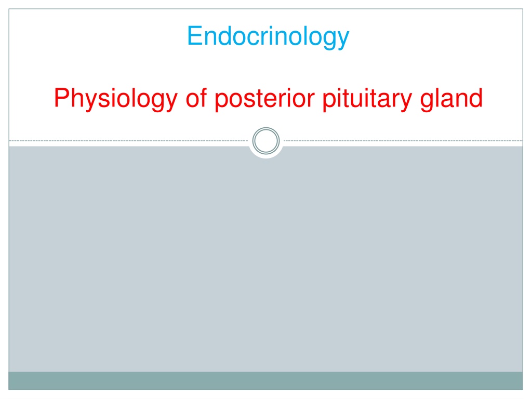Click the dark teal footer bar
This screenshot has width=532, height=399.
265,381
